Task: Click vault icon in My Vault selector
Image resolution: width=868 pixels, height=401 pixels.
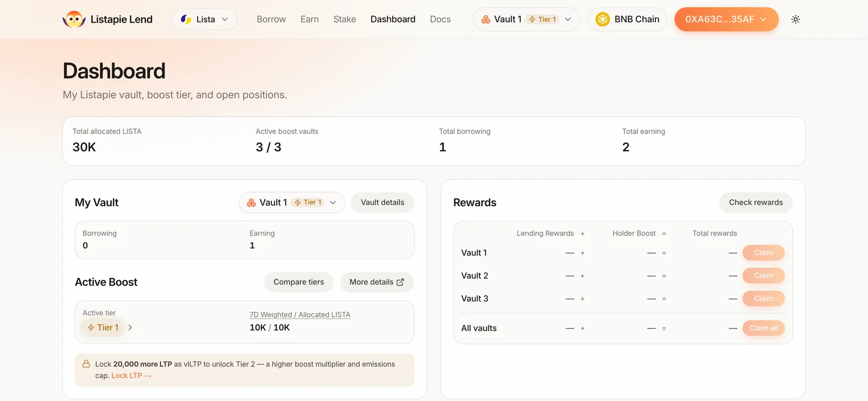Action: [251, 202]
